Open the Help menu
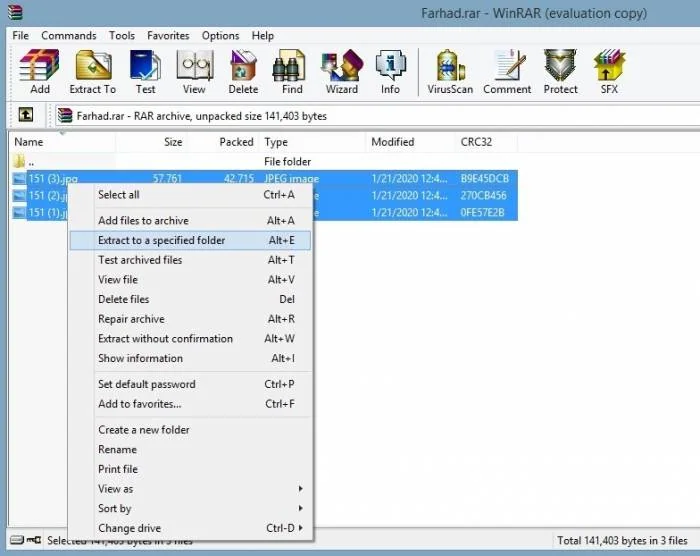Viewport: 700px width, 556px height. click(x=262, y=35)
